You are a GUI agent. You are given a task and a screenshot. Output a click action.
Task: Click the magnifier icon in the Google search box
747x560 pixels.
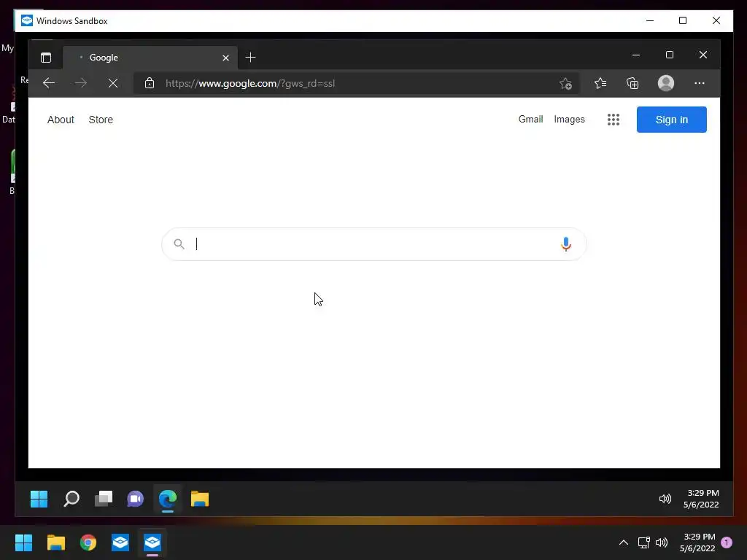tap(179, 244)
